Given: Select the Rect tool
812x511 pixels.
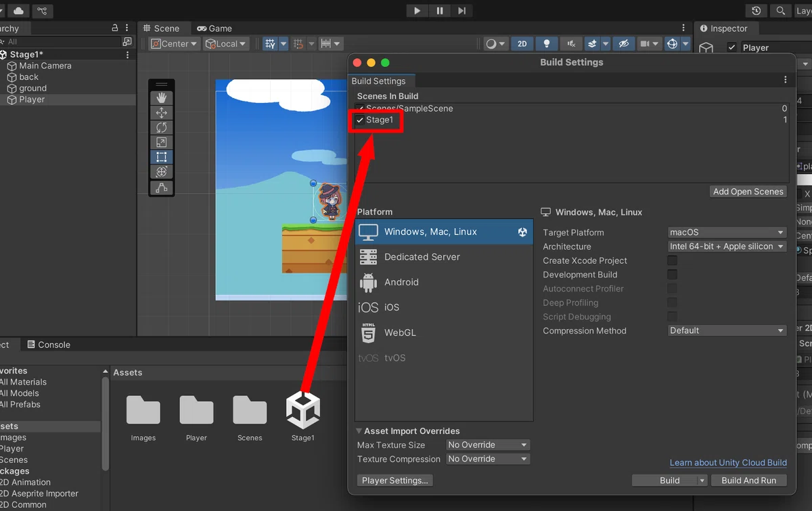Looking at the screenshot, I should click(x=162, y=157).
